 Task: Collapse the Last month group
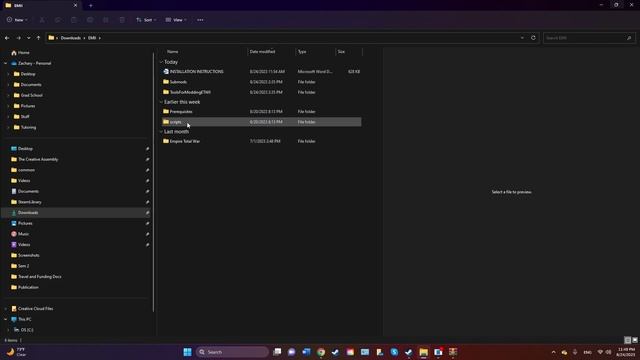click(161, 132)
